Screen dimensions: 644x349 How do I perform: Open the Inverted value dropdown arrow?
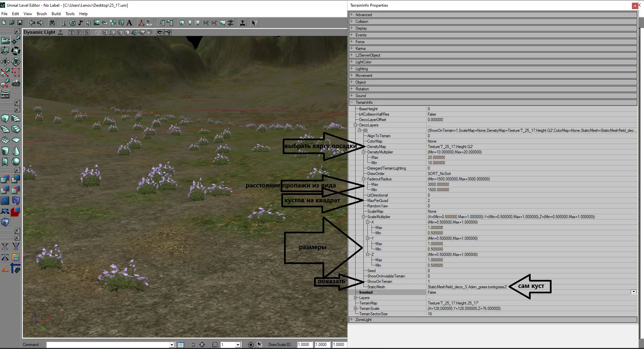[x=633, y=292]
